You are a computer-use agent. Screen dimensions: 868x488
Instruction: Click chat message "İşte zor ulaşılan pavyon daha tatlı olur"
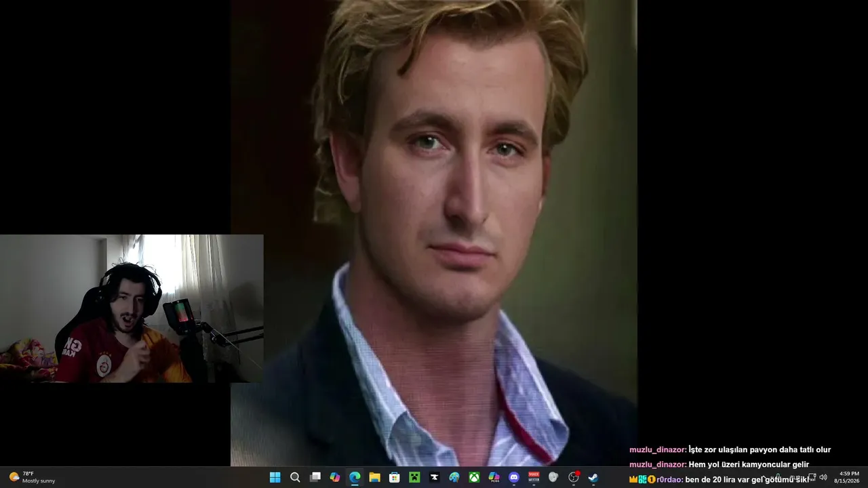[759, 449]
